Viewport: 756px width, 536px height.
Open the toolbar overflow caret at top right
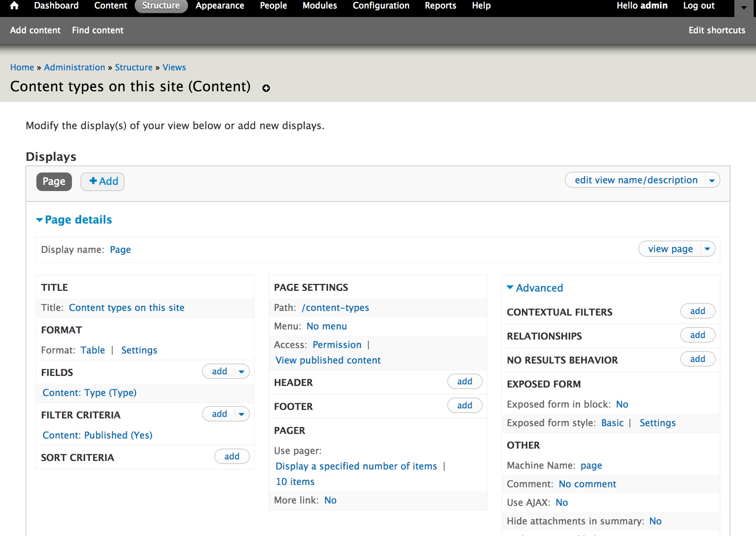pyautogui.click(x=743, y=7)
